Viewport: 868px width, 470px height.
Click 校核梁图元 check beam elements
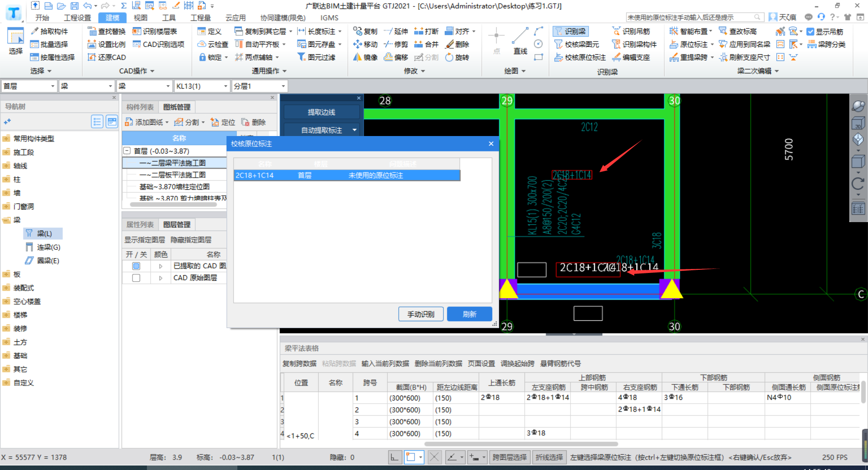click(x=577, y=44)
